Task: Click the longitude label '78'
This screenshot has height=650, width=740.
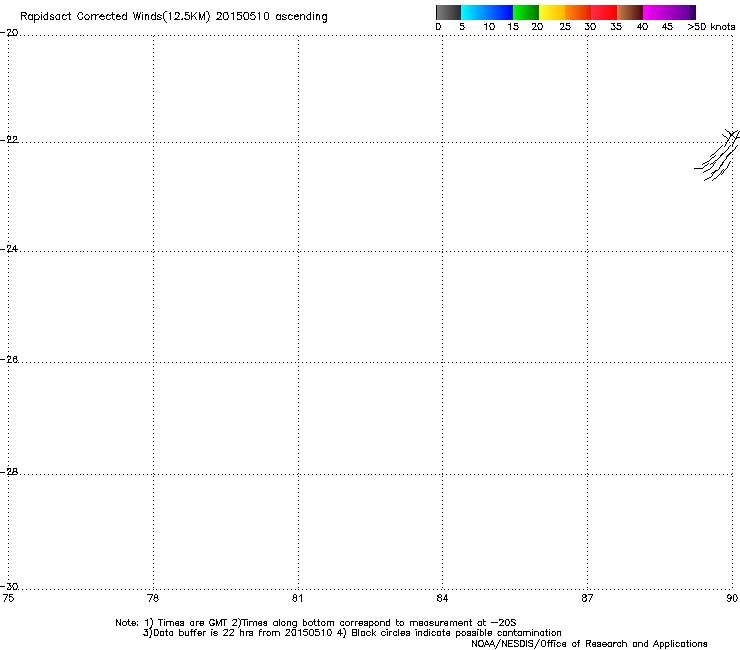Action: point(153,598)
